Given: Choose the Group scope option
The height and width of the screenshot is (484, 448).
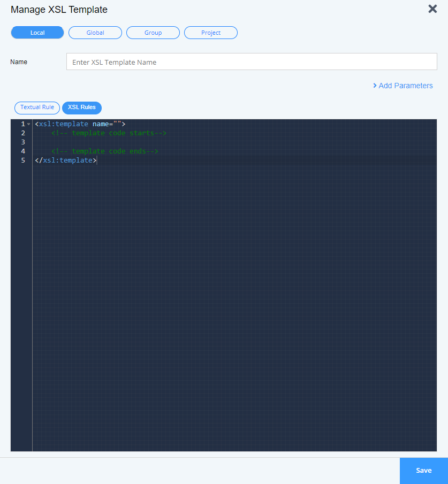Looking at the screenshot, I should [153, 33].
